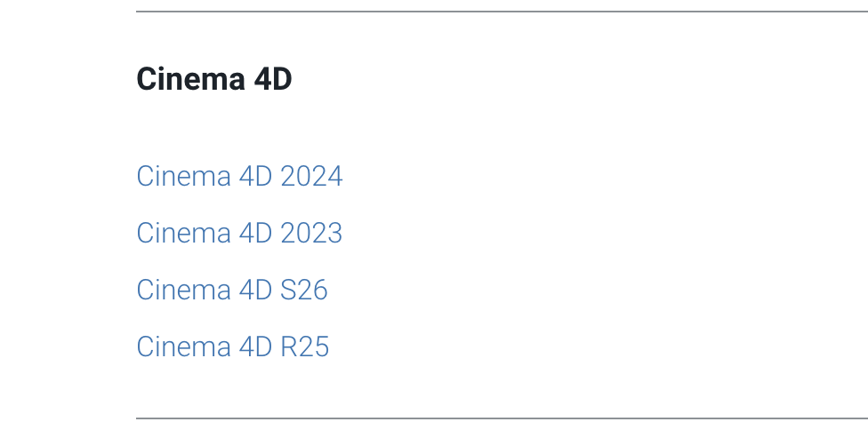The width and height of the screenshot is (868, 430).
Task: Click the "2023" text in the second link
Action: [311, 233]
